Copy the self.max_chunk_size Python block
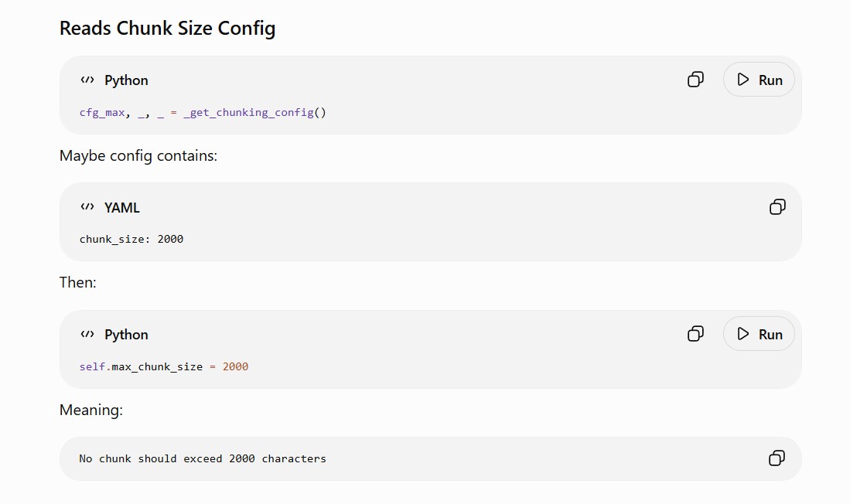This screenshot has height=504, width=850. 695,334
